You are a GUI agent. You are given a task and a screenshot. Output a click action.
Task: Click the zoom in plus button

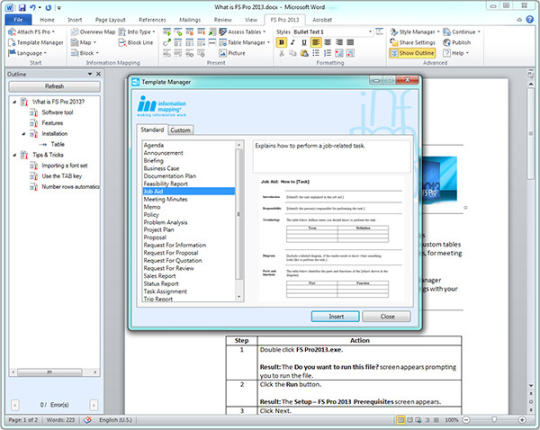click(x=522, y=420)
